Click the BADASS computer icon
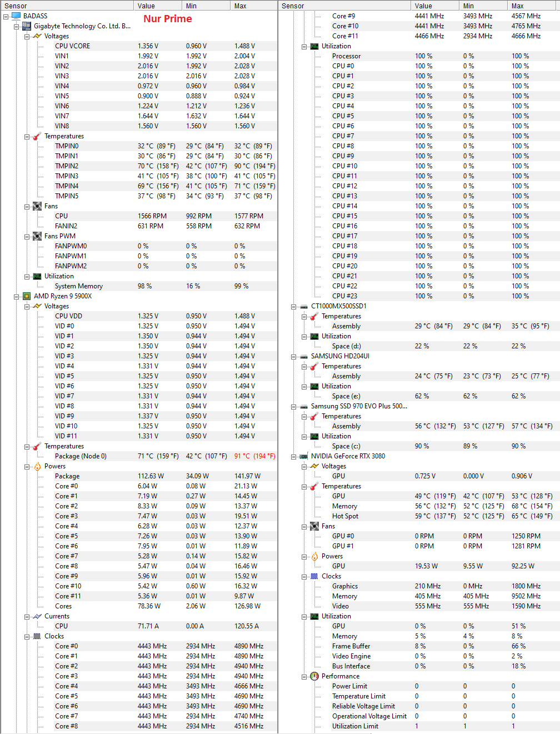This screenshot has height=734, width=560. click(x=16, y=16)
